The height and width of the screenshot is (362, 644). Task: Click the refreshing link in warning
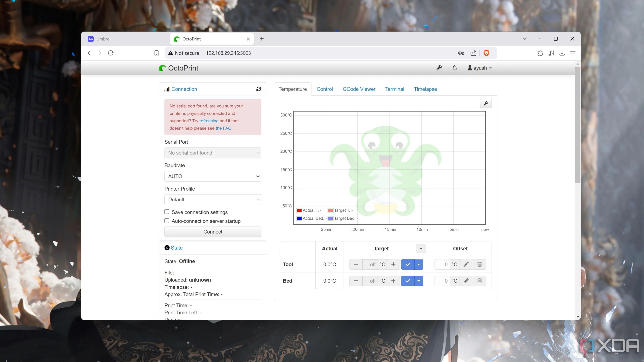click(x=209, y=121)
